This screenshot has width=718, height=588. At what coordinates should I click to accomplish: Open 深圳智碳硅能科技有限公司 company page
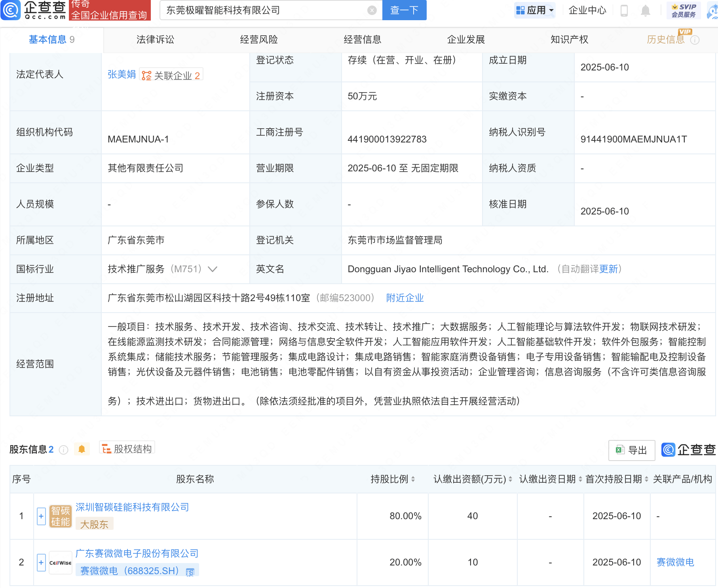(132, 507)
